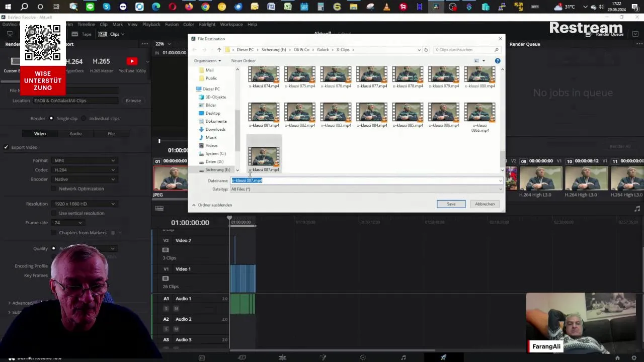Click the Dateiname input field
The height and width of the screenshot is (362, 644).
366,180
